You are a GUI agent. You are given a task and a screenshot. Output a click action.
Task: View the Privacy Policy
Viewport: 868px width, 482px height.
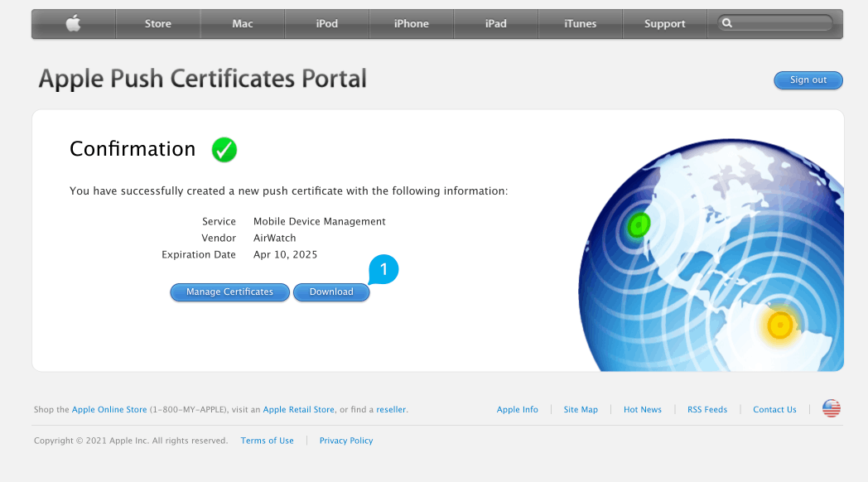coord(346,441)
